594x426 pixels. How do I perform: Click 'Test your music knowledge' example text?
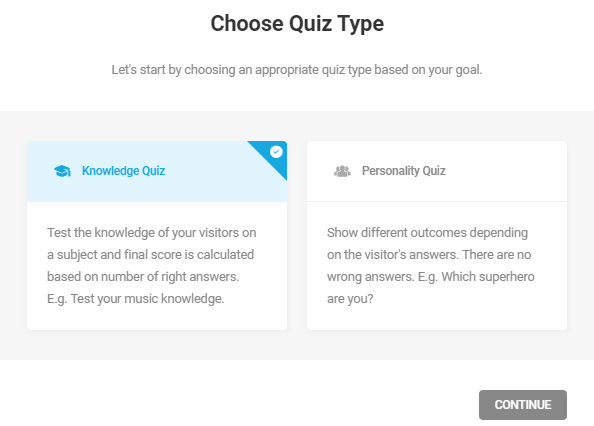(x=147, y=299)
